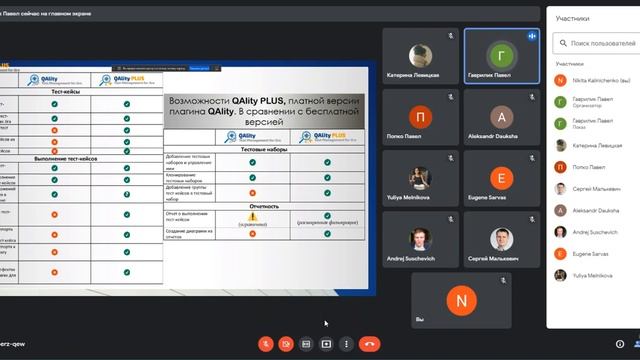This screenshot has height=360, width=640.
Task: Select Попко Павел video tile
Action: coord(420,117)
